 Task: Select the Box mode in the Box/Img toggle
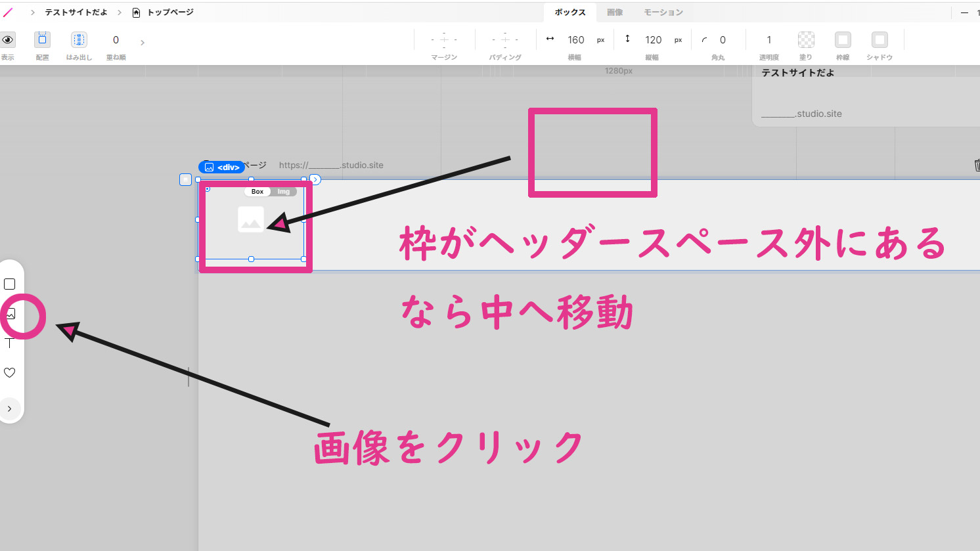click(257, 192)
